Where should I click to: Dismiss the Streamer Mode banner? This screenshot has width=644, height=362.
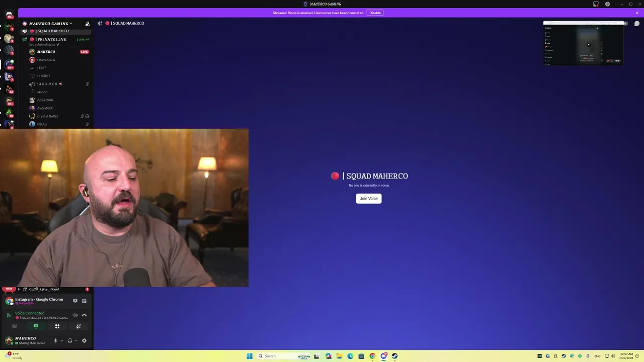point(637,13)
